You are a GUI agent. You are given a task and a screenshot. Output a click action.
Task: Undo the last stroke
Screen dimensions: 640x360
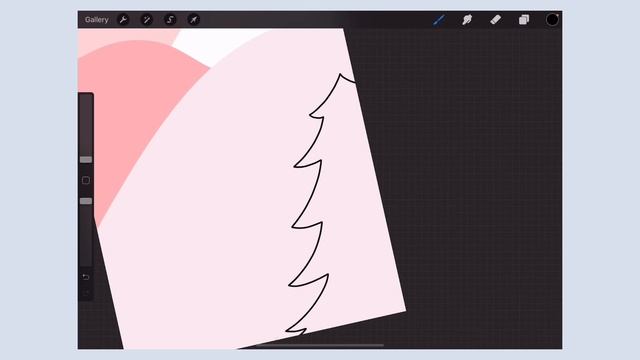86,277
